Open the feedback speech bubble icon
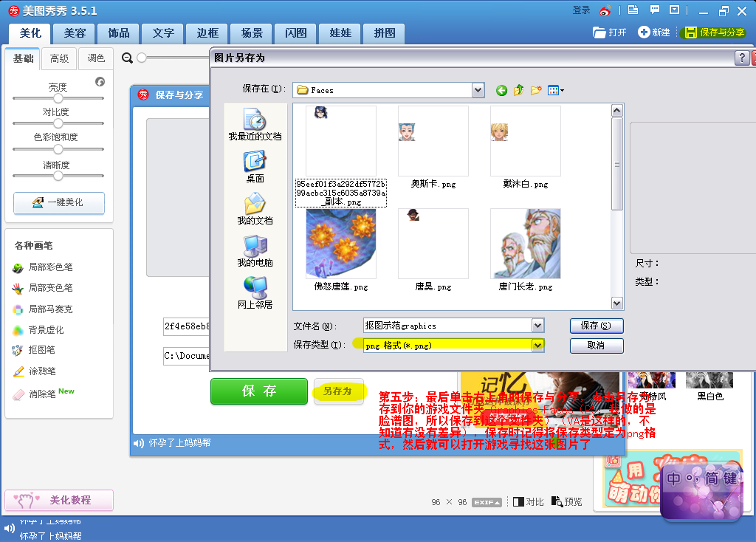The image size is (756, 542). point(654,10)
